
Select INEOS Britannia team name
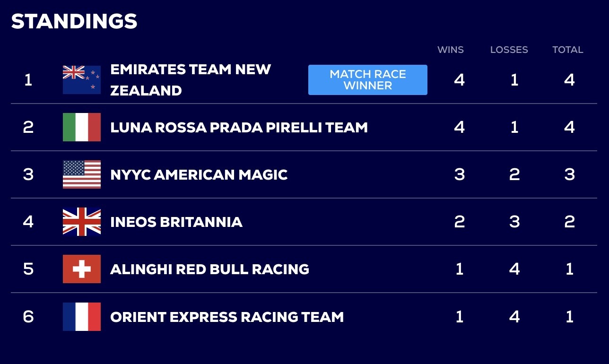tap(176, 222)
